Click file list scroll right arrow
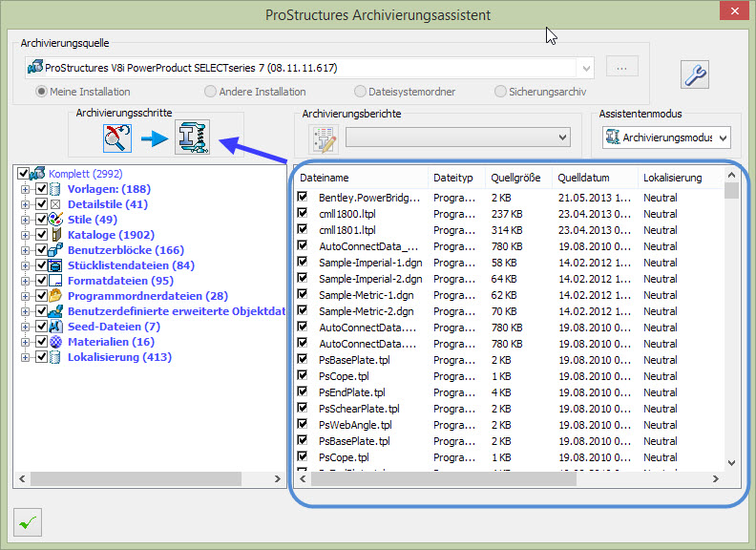756x550 pixels. (x=716, y=478)
